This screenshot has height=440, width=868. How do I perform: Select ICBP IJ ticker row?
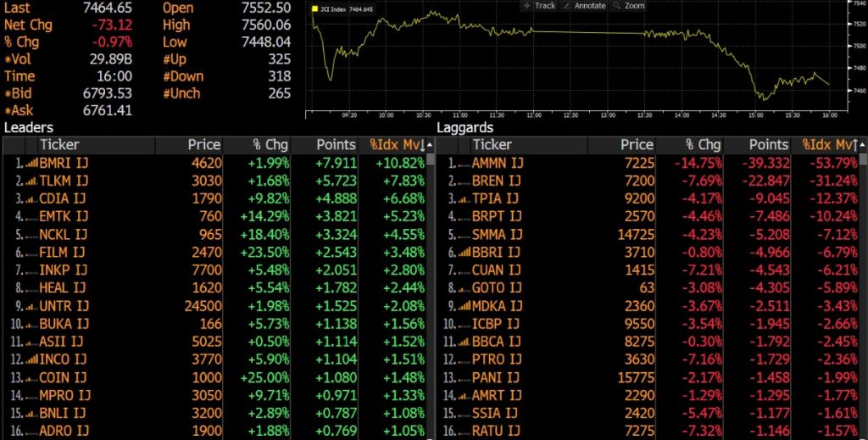pyautogui.click(x=495, y=324)
